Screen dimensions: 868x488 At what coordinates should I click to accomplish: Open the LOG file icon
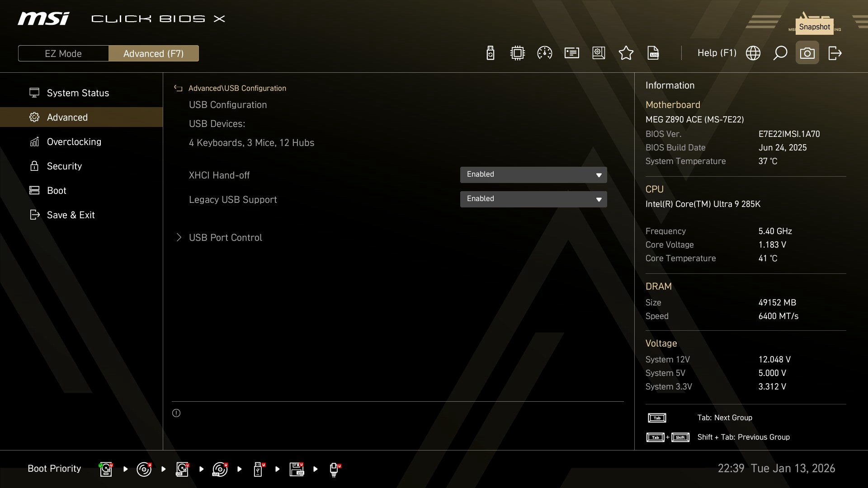653,53
